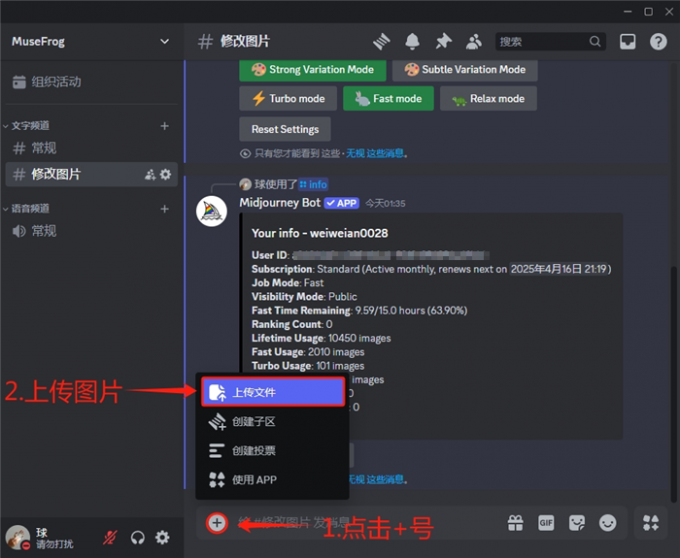680x558 pixels.
Task: Add a channel to 文字频道 category
Action: (164, 126)
